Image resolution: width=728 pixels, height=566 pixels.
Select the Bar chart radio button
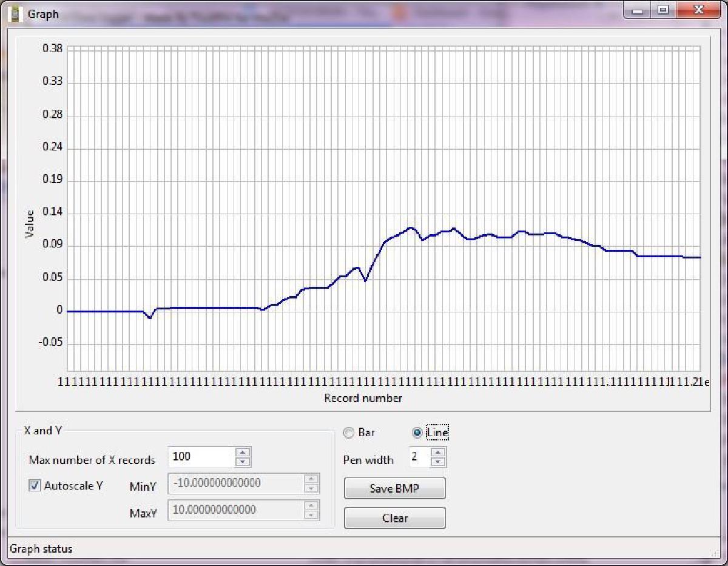[x=349, y=433]
